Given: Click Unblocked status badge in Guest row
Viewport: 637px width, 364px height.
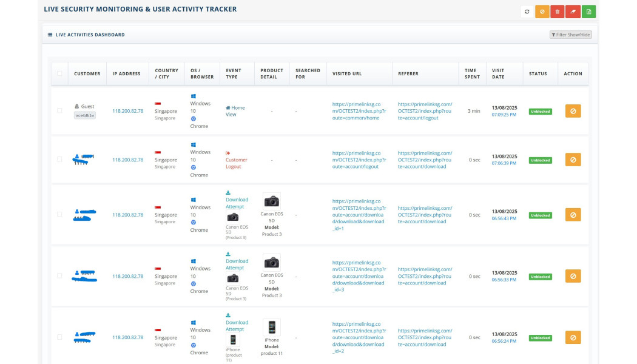Looking at the screenshot, I should point(541,111).
